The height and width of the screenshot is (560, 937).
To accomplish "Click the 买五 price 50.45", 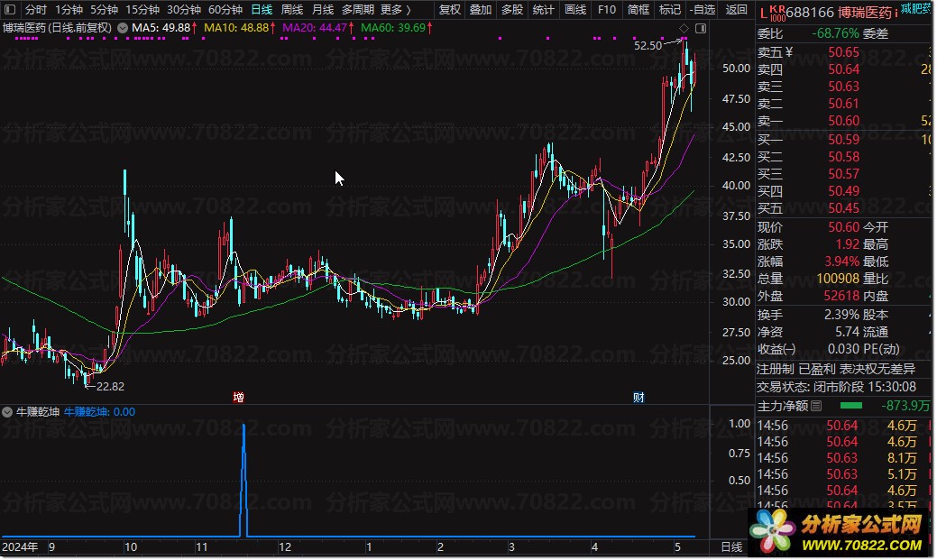I will 843,208.
